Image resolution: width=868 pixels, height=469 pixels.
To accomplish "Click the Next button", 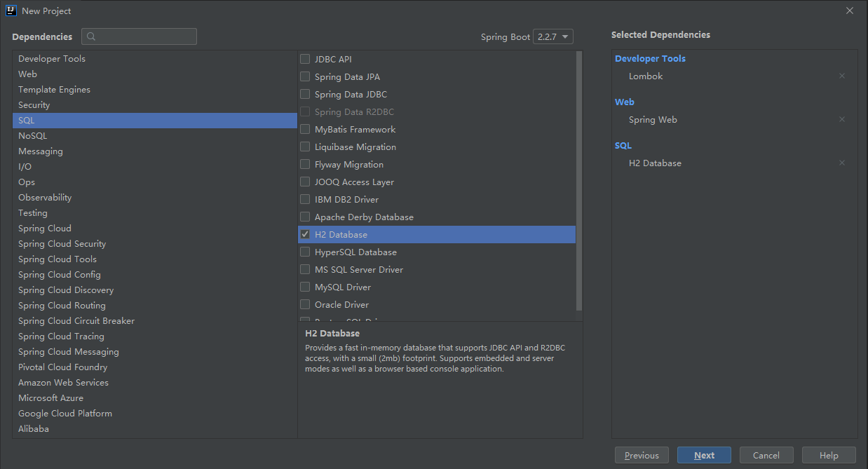I will pos(703,455).
